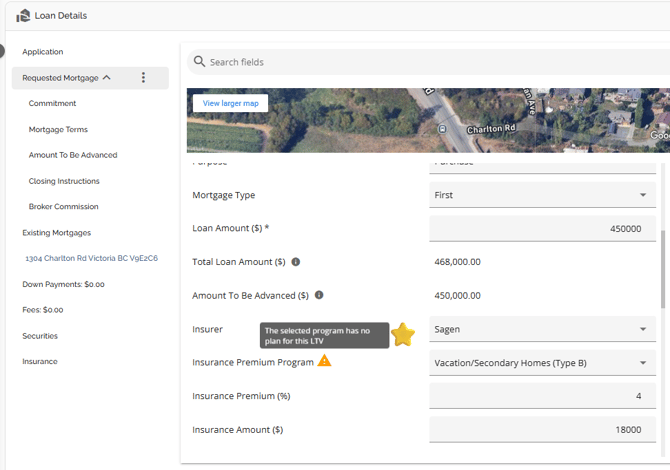Click the form's vertical scrollbar
This screenshot has height=470, width=670.
(662, 270)
